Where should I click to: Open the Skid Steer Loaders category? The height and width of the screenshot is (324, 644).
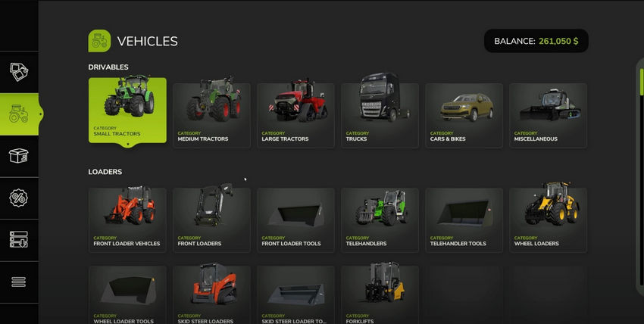coord(211,295)
